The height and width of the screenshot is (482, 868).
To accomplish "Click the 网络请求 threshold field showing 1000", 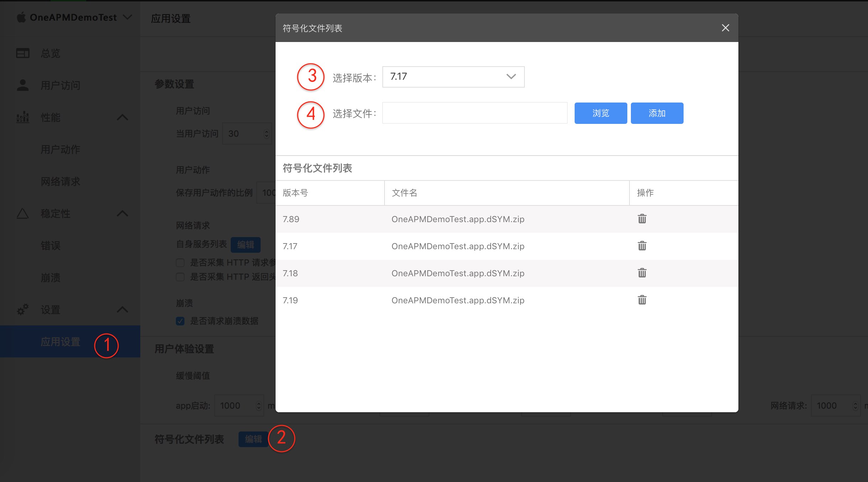I will pyautogui.click(x=836, y=405).
